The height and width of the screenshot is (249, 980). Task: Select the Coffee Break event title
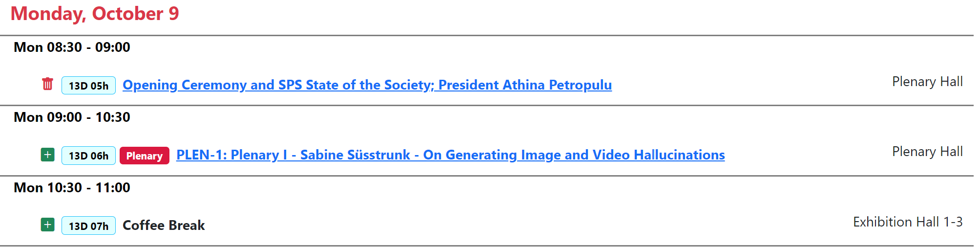click(x=164, y=226)
